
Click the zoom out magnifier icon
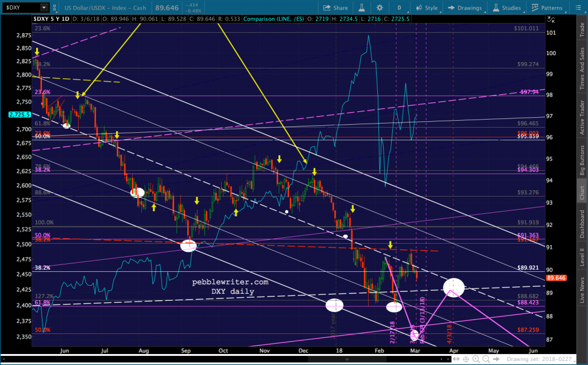[486, 359]
